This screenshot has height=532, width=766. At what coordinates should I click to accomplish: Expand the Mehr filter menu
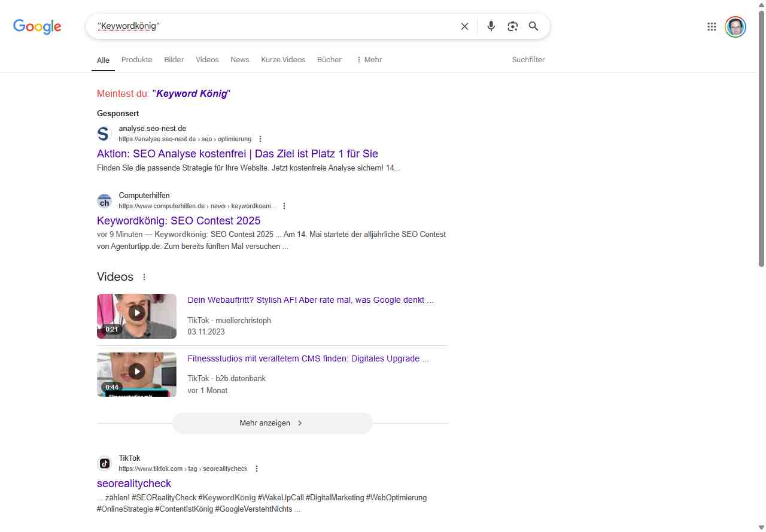369,60
